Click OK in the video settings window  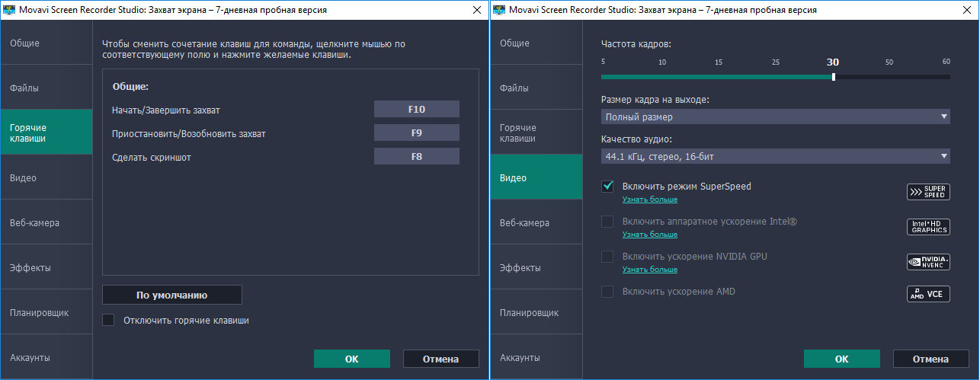pyautogui.click(x=841, y=359)
